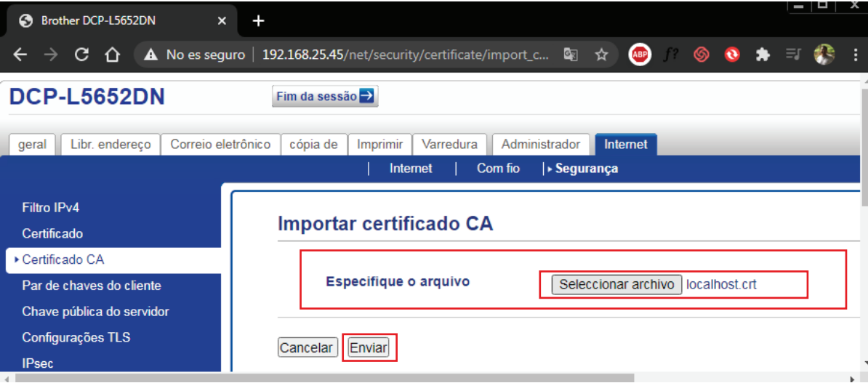Open a new browser tab
The image size is (868, 383).
coord(257,21)
